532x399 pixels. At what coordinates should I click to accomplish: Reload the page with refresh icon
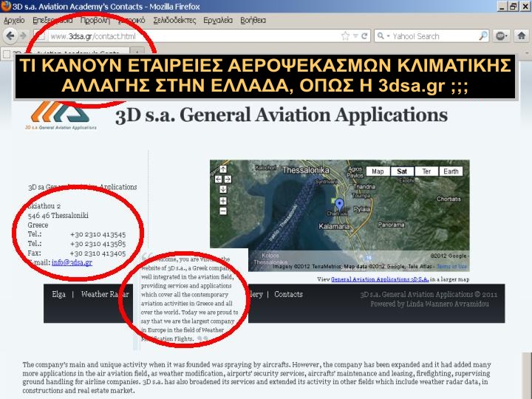(x=364, y=36)
